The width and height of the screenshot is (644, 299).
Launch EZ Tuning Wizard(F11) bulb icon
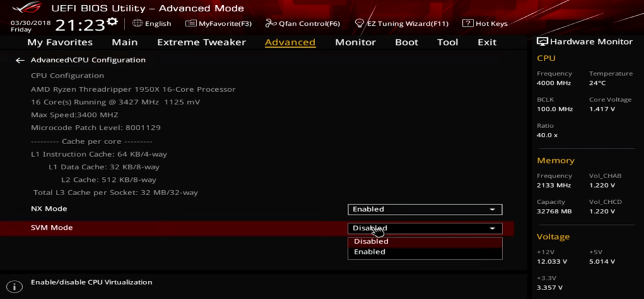(360, 23)
